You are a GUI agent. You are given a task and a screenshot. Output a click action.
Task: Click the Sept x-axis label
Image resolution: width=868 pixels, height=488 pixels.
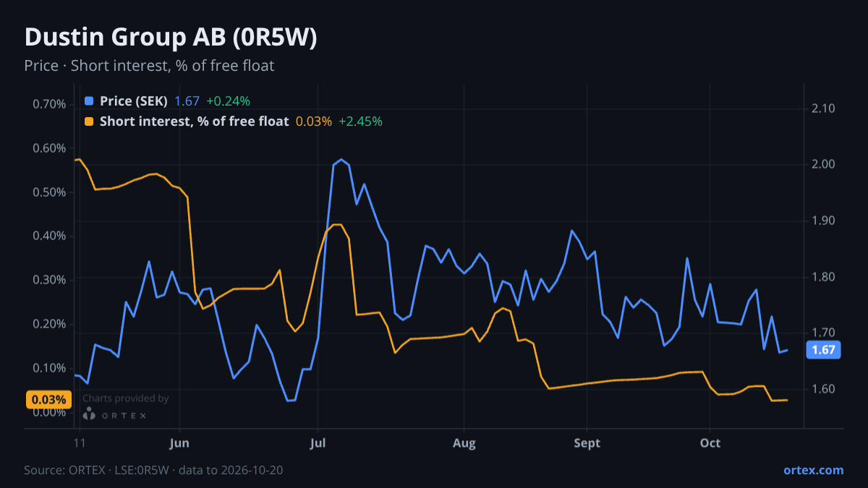tap(587, 443)
